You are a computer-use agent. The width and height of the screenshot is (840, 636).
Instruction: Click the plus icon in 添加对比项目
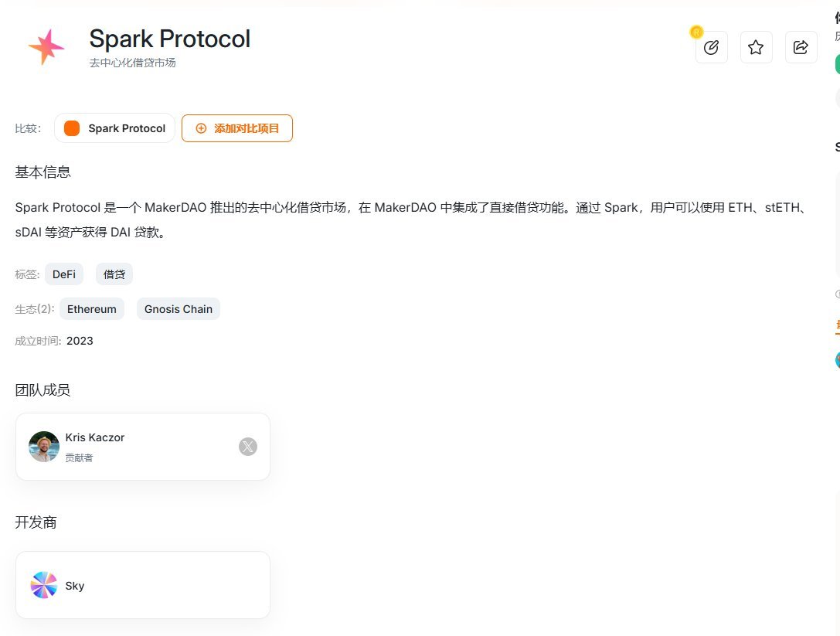click(x=201, y=128)
